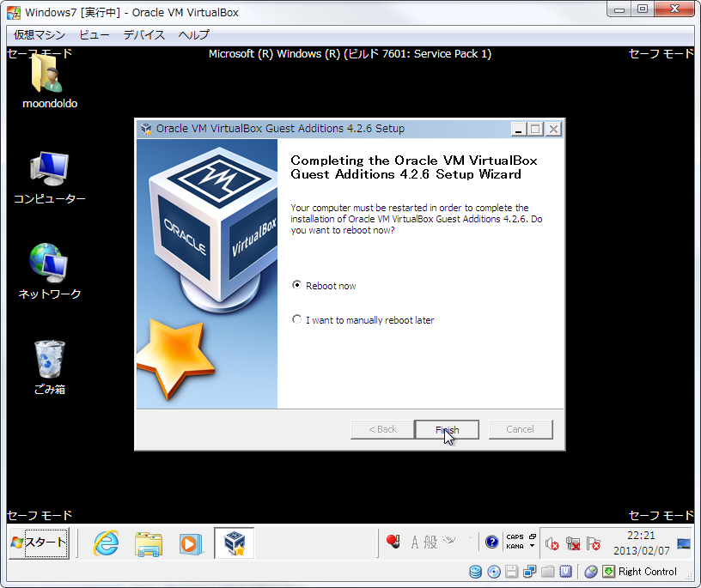This screenshot has height=588, width=701.
Task: Click the ごみ箱 recycle bin icon
Action: coord(49,362)
